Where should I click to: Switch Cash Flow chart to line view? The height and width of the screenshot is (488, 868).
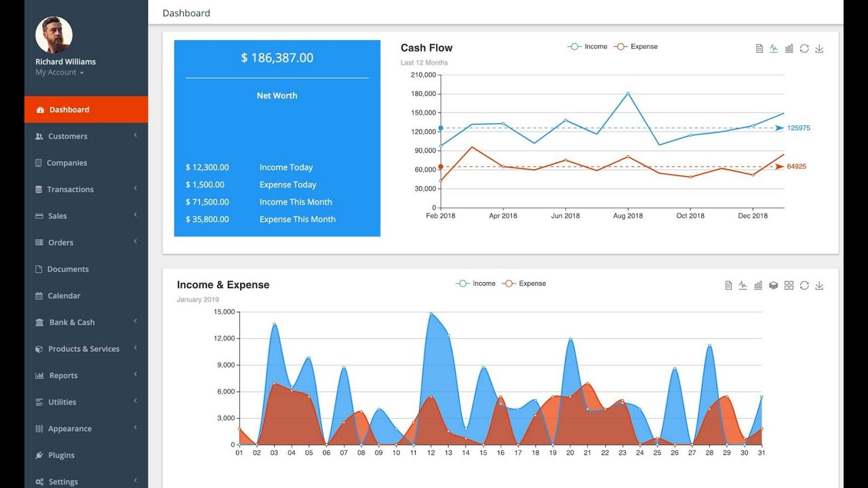pos(774,49)
